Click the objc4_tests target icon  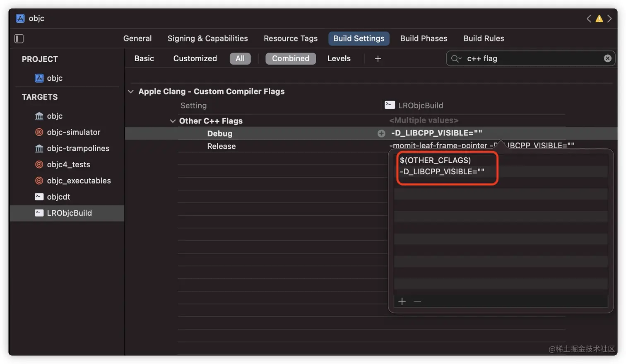coord(39,164)
